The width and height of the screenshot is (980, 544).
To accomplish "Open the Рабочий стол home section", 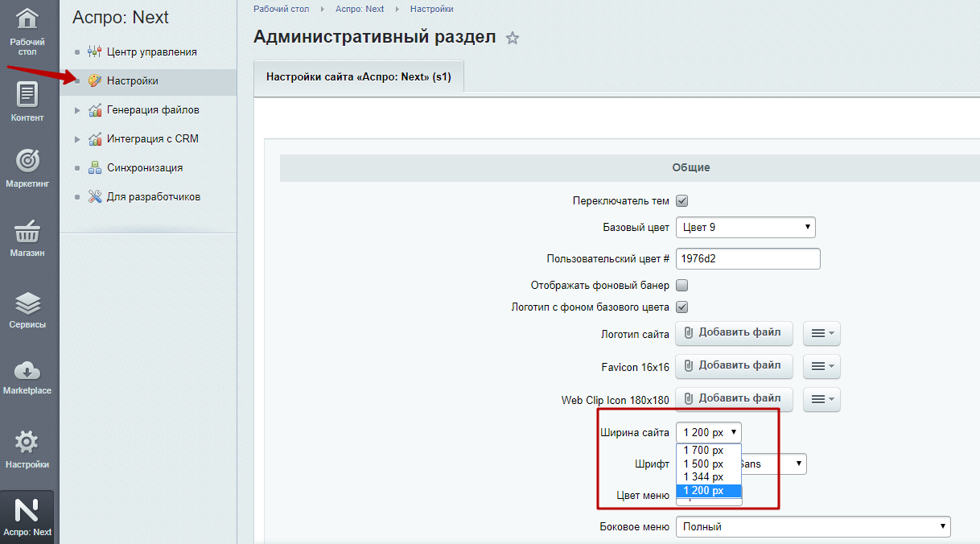I will 27,31.
